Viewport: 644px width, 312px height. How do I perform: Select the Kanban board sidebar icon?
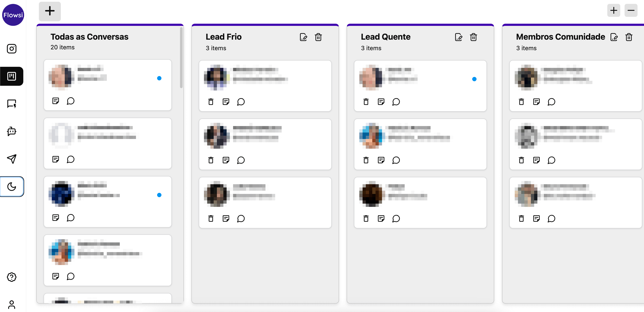click(x=11, y=76)
